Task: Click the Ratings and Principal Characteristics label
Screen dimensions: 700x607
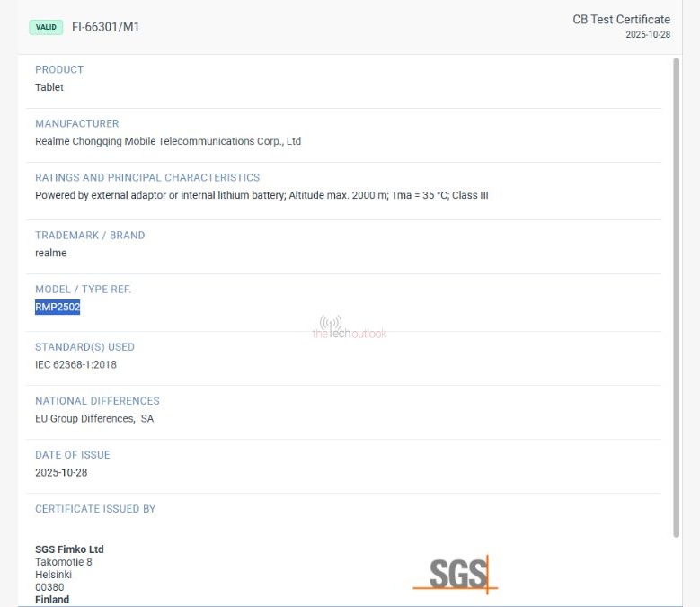Action: (x=147, y=177)
